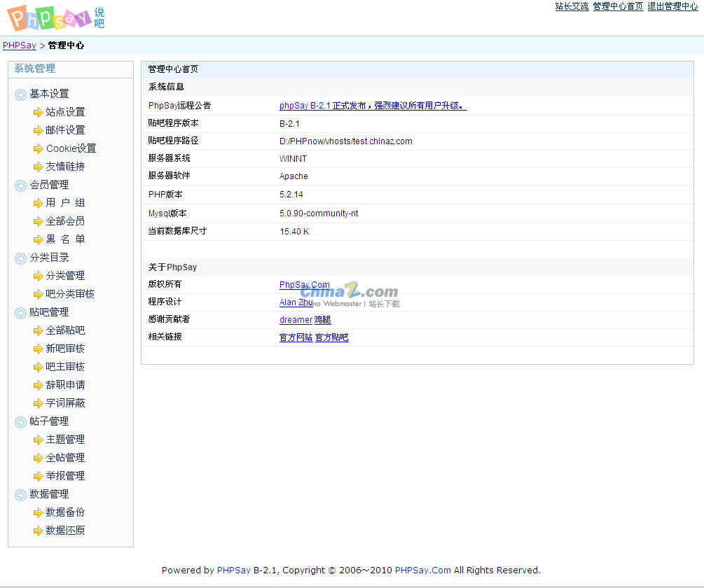704x588 pixels.
Task: Open the 官方贴吧 link
Action: tap(331, 337)
